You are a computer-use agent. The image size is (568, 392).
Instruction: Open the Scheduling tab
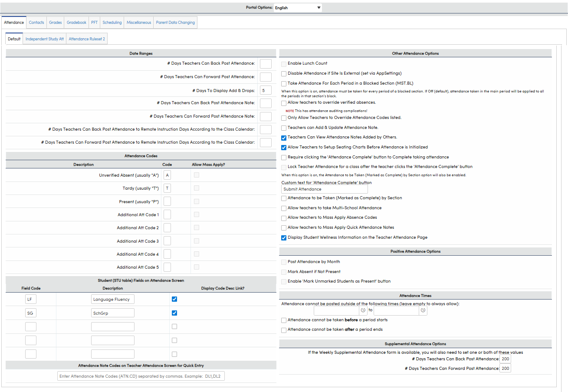[x=112, y=23]
